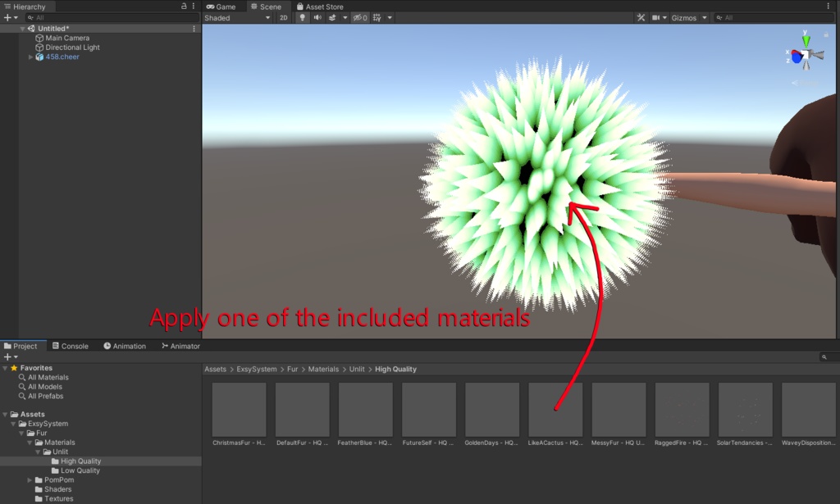Open the grid settings dropdown arrow
The width and height of the screenshot is (840, 504).
pos(390,18)
